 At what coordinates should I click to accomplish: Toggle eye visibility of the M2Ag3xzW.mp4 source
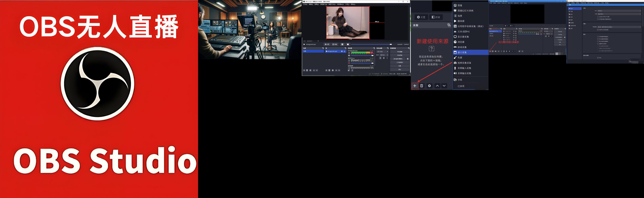(342, 51)
